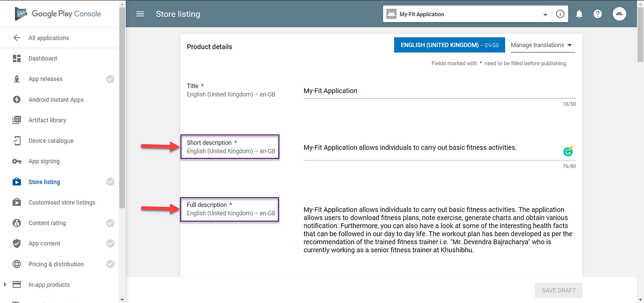Open the help question mark icon

pyautogui.click(x=598, y=14)
